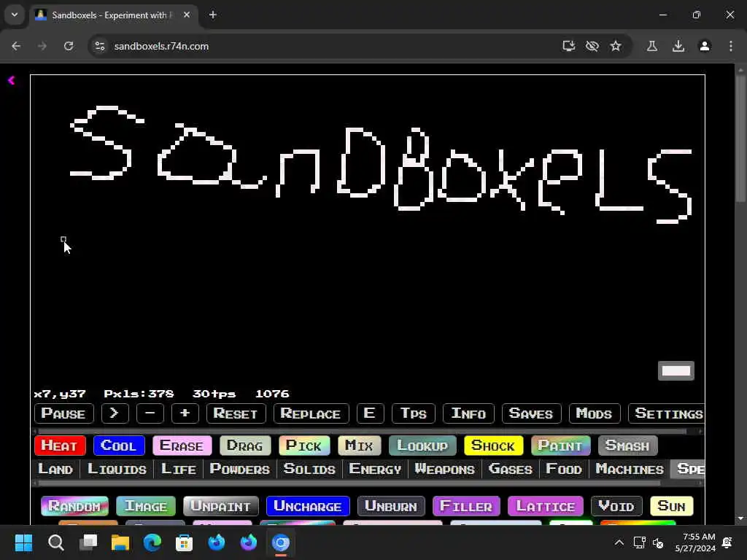Select the Lattice element
The height and width of the screenshot is (560, 747).
point(546,506)
